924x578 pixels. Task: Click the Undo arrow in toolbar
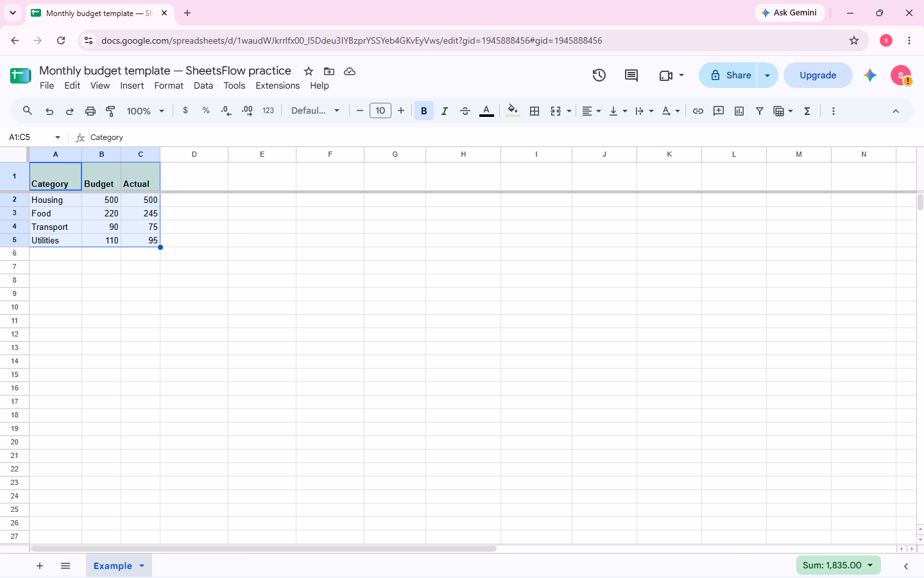click(49, 111)
